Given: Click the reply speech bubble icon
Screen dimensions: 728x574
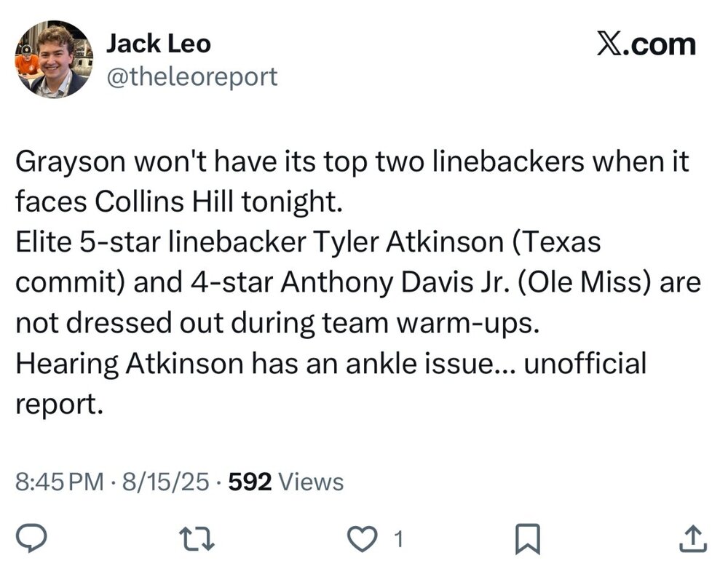Looking at the screenshot, I should 31,538.
